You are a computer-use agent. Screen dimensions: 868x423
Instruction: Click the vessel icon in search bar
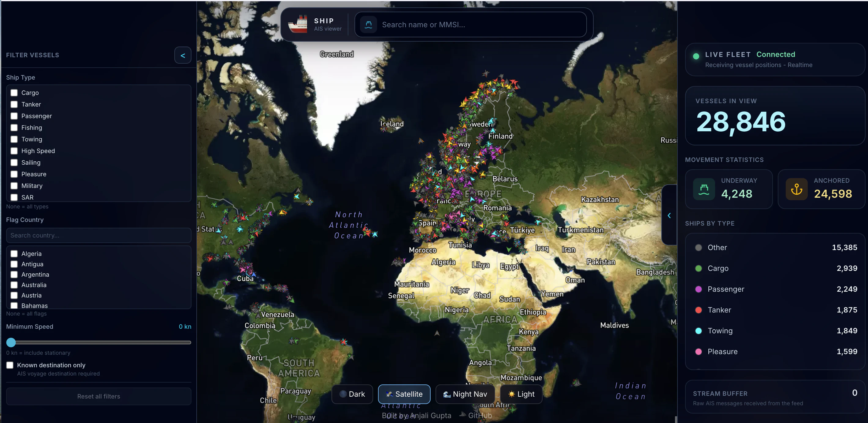(368, 24)
